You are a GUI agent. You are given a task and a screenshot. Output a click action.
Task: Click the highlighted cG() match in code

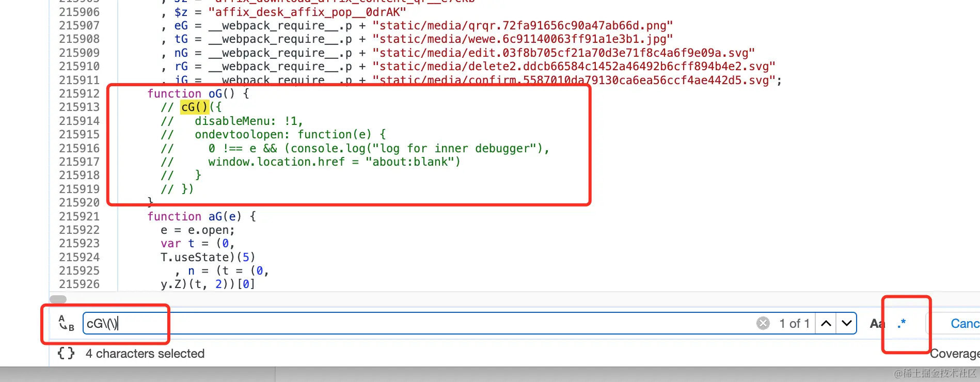click(195, 107)
